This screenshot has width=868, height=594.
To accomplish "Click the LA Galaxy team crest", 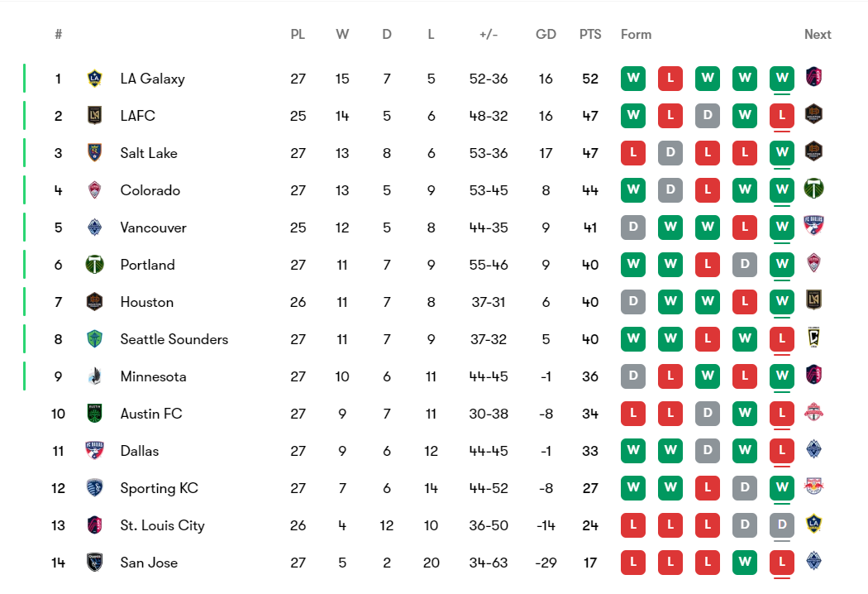I will 94,79.
